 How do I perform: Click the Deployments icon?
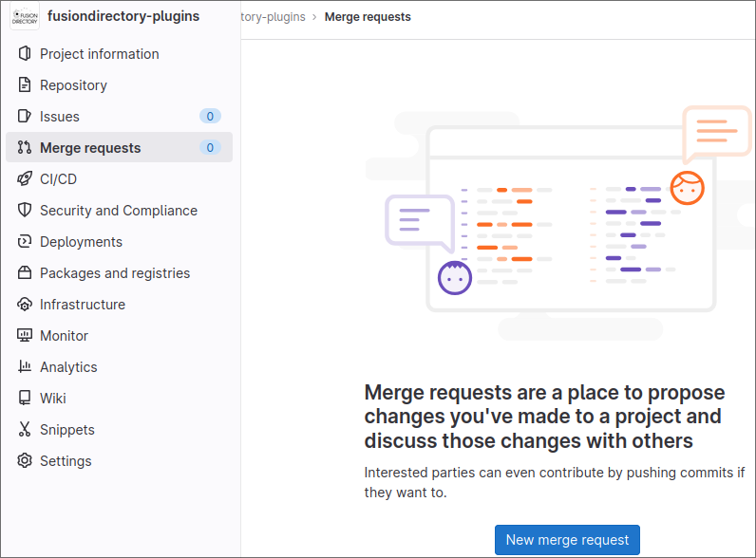pos(25,241)
